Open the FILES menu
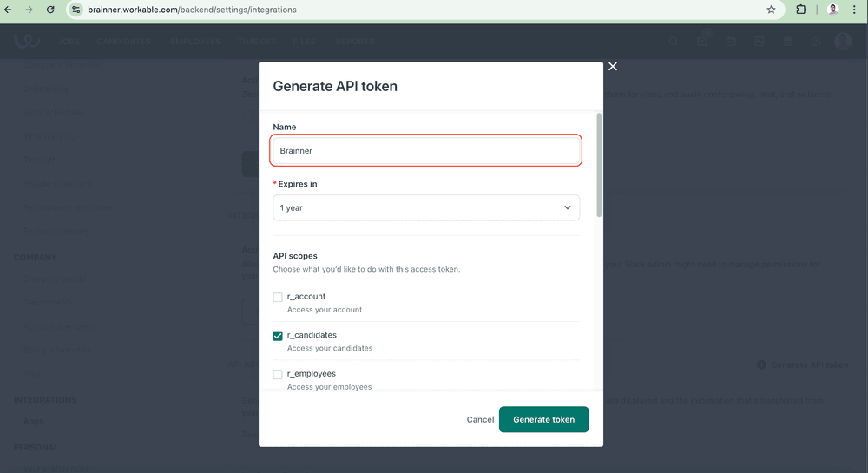 coord(304,42)
